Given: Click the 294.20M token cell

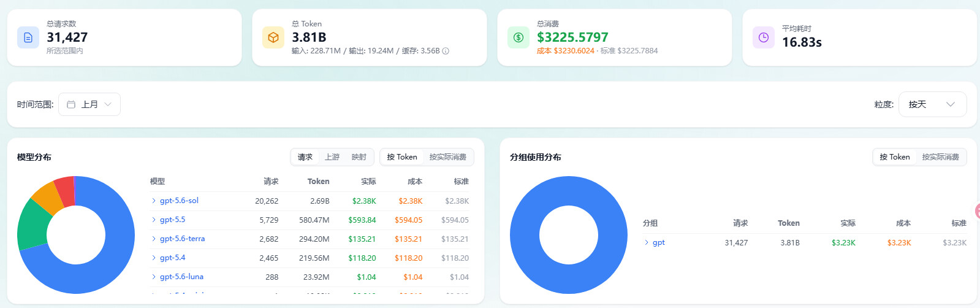Looking at the screenshot, I should pos(314,239).
